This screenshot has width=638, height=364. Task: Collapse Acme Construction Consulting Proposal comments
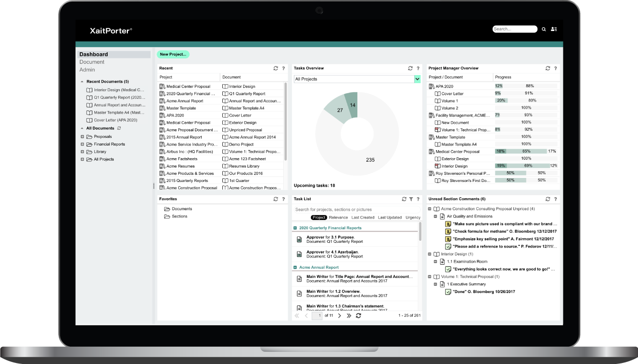point(430,209)
